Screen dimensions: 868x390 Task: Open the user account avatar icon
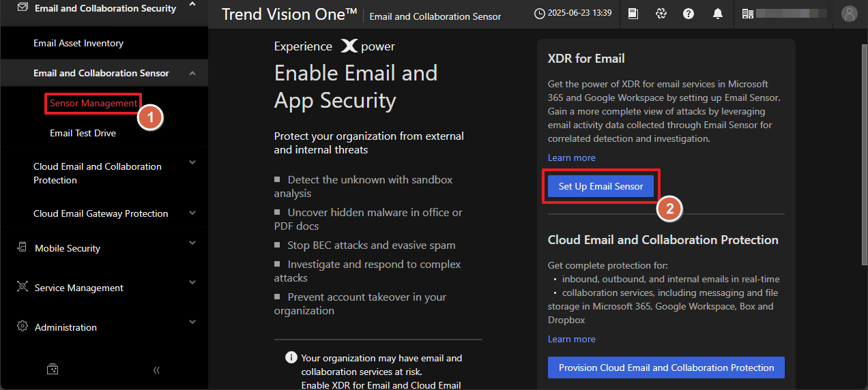(849, 14)
